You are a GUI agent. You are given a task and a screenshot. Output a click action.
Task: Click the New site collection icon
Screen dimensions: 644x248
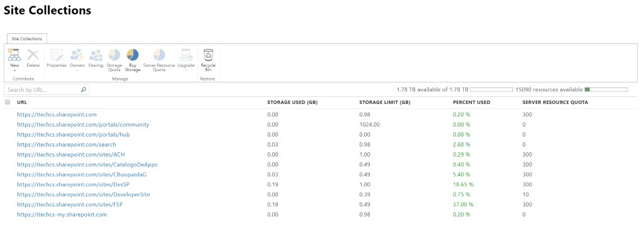14,55
